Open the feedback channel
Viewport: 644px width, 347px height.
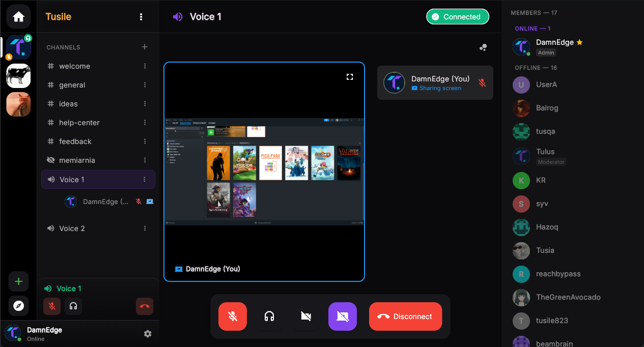[x=98, y=141]
